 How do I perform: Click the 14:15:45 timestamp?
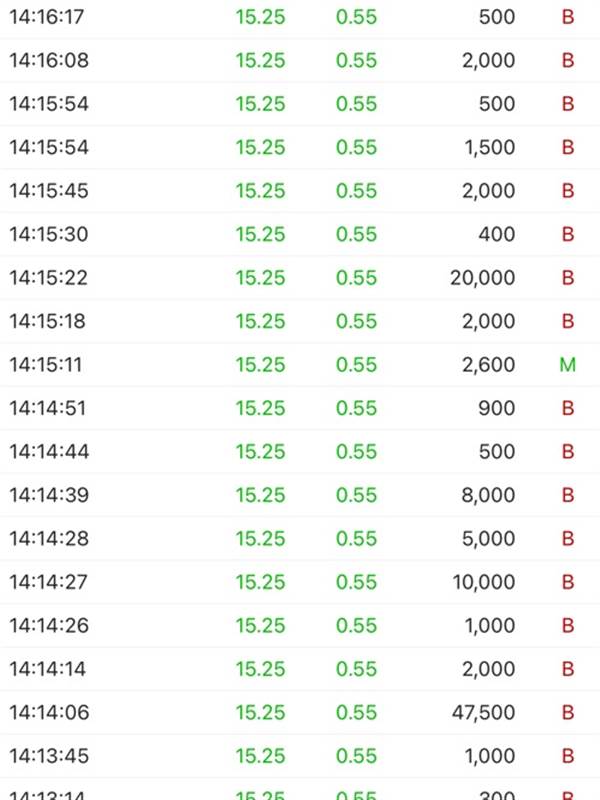tap(49, 191)
